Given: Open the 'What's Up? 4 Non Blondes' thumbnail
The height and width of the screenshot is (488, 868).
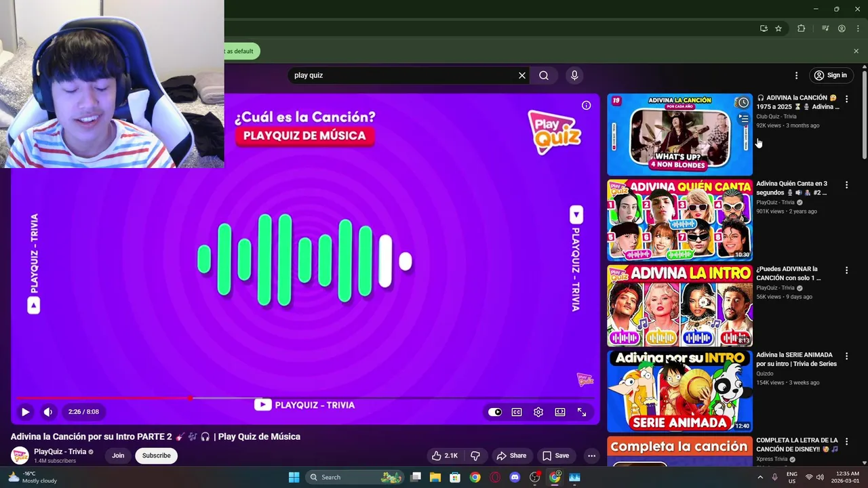Looking at the screenshot, I should 679,134.
